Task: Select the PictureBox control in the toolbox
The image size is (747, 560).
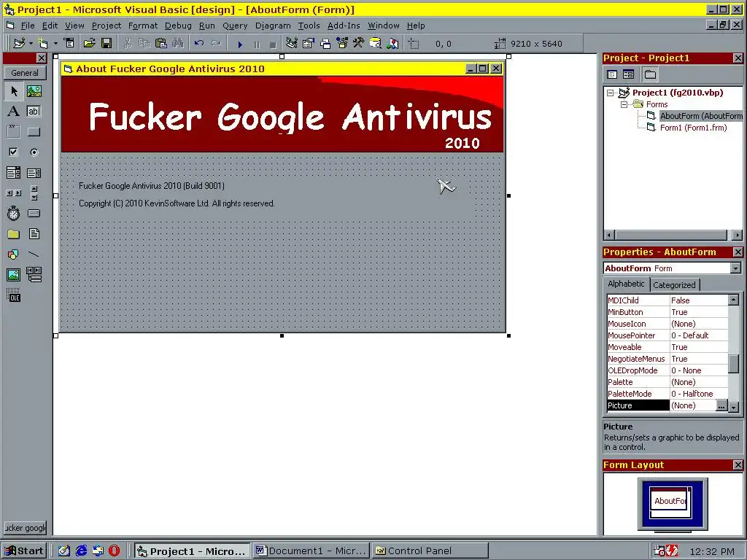Action: pyautogui.click(x=34, y=91)
